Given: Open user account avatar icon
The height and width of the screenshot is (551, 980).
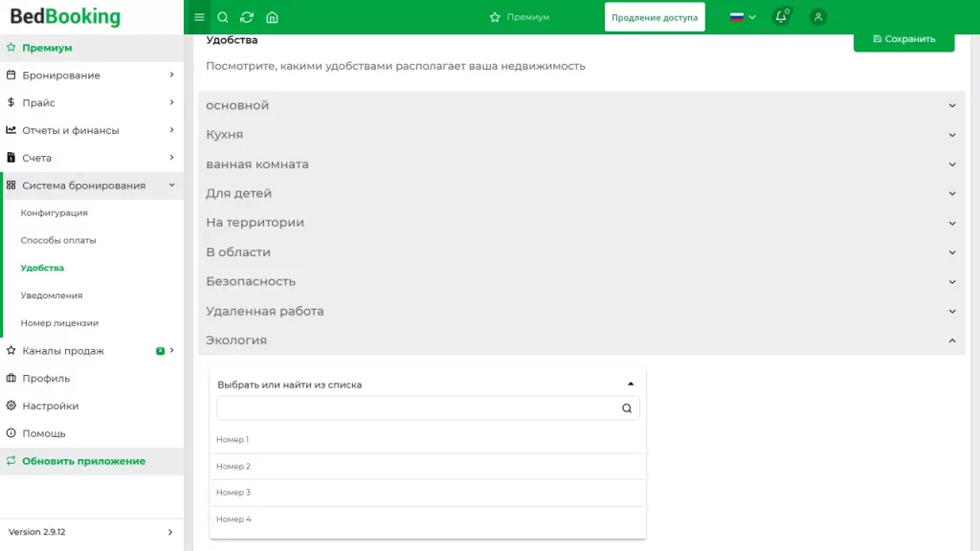Looking at the screenshot, I should [818, 17].
